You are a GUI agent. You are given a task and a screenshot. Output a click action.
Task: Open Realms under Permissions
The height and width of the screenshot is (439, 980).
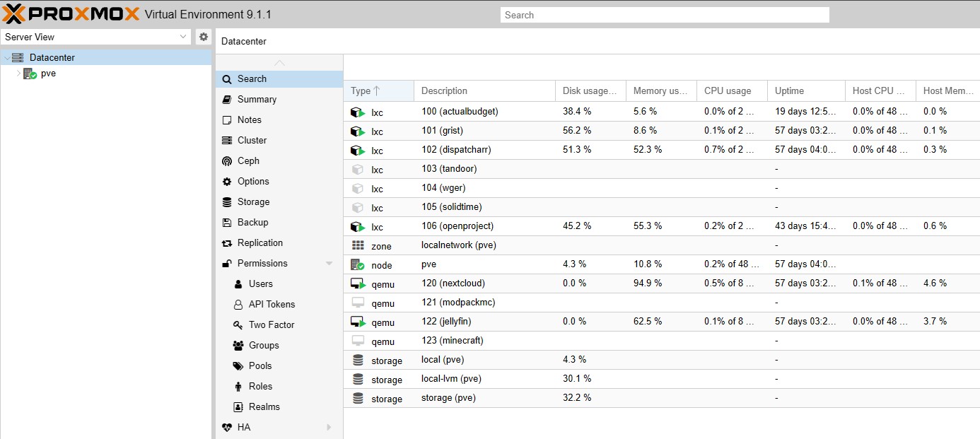point(279,407)
